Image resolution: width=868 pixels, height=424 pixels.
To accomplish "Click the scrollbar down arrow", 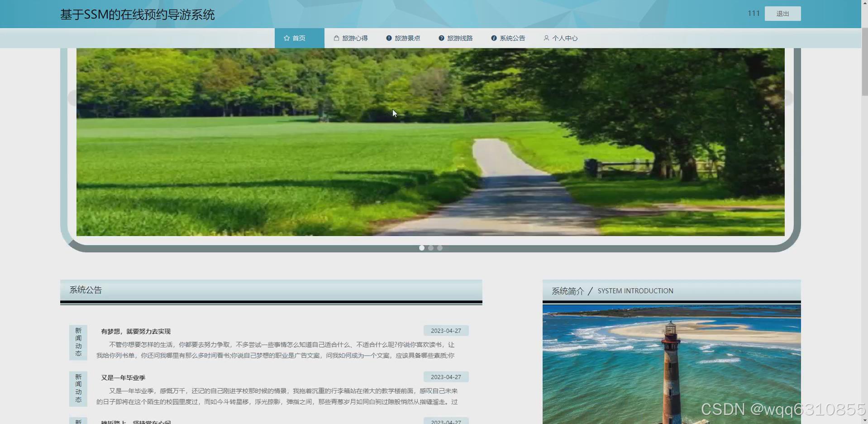I will (864, 420).
